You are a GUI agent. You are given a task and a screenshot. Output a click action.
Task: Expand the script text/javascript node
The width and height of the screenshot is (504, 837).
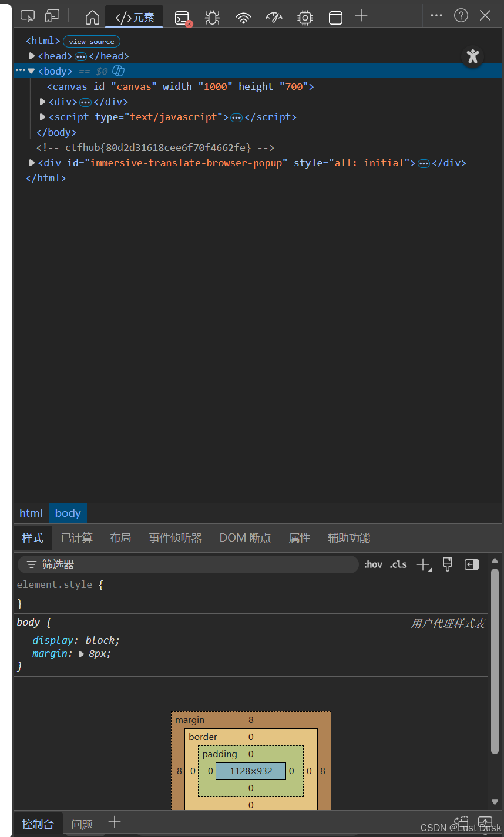point(42,117)
